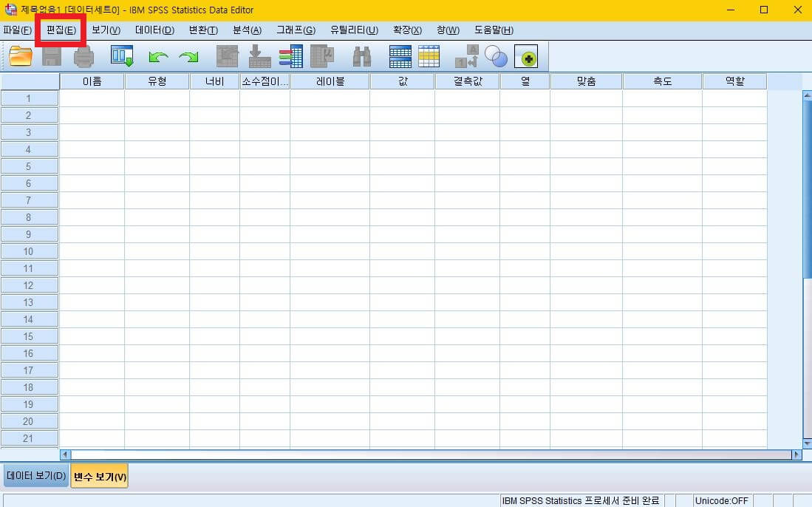Click the Unicode:OFF status bar indicator
This screenshot has width=812, height=507.
722,500
